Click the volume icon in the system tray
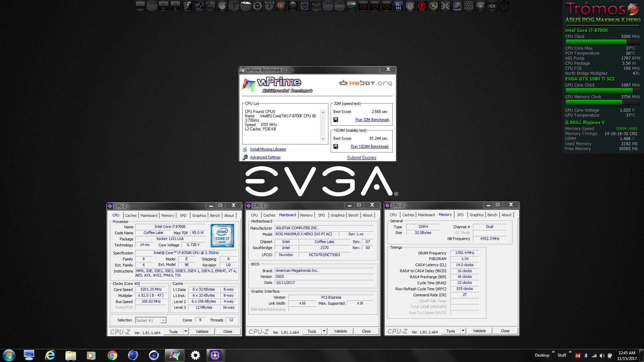Screen dimensions: 644x362 click(602, 356)
